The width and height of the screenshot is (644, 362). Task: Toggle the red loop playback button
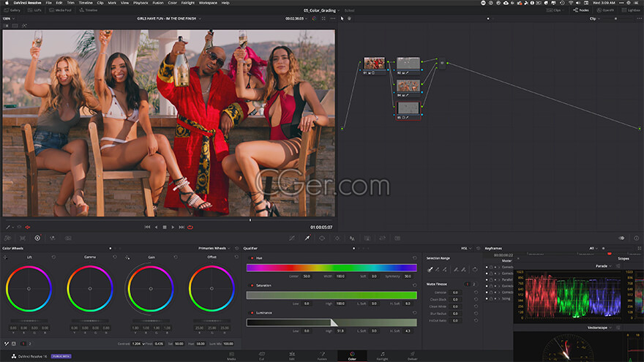pyautogui.click(x=190, y=227)
